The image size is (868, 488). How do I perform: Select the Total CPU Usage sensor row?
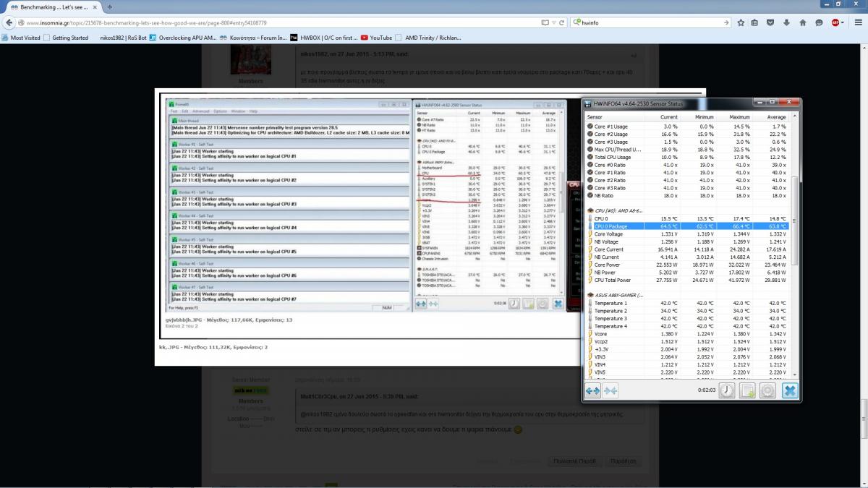click(686, 158)
